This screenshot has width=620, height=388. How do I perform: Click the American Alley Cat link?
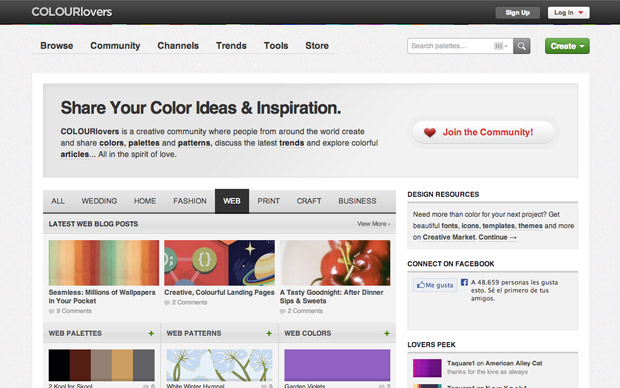(514, 363)
